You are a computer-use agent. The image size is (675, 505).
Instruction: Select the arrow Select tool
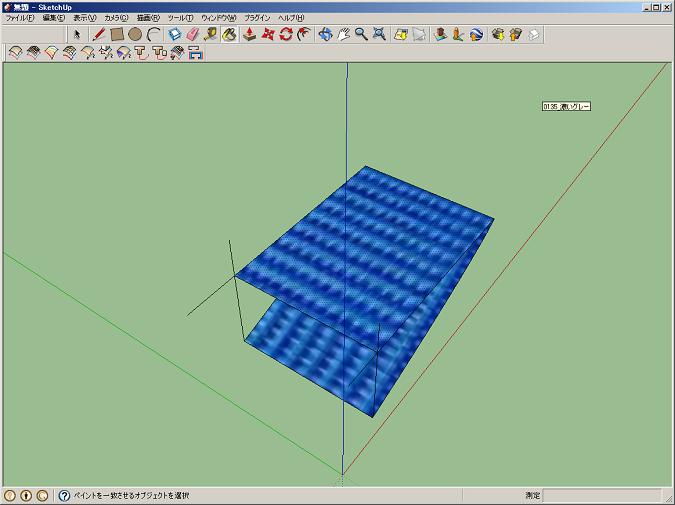78,34
